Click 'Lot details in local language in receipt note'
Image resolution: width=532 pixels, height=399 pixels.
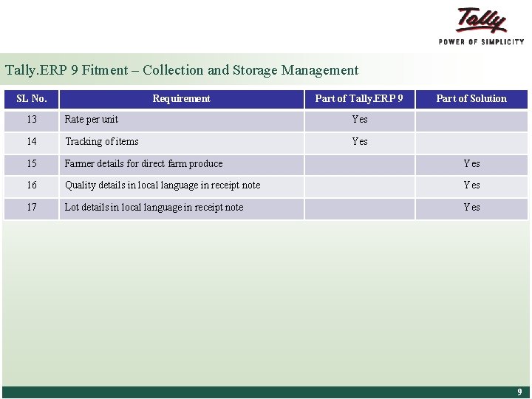pos(154,208)
